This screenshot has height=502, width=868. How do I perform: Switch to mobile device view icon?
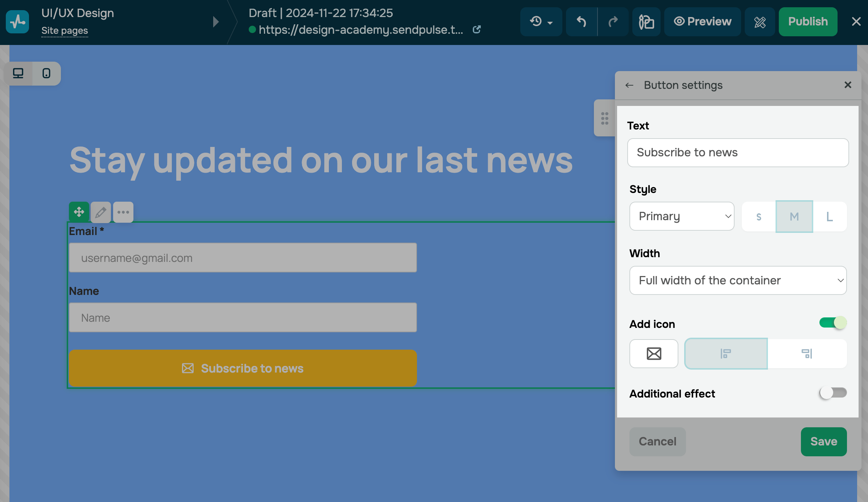click(x=46, y=73)
